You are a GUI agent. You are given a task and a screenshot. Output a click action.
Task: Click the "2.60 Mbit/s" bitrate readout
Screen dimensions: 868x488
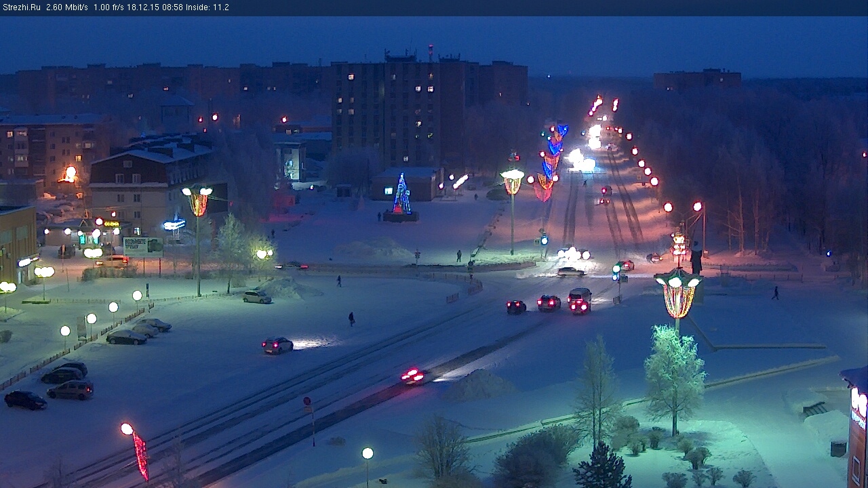[67, 7]
